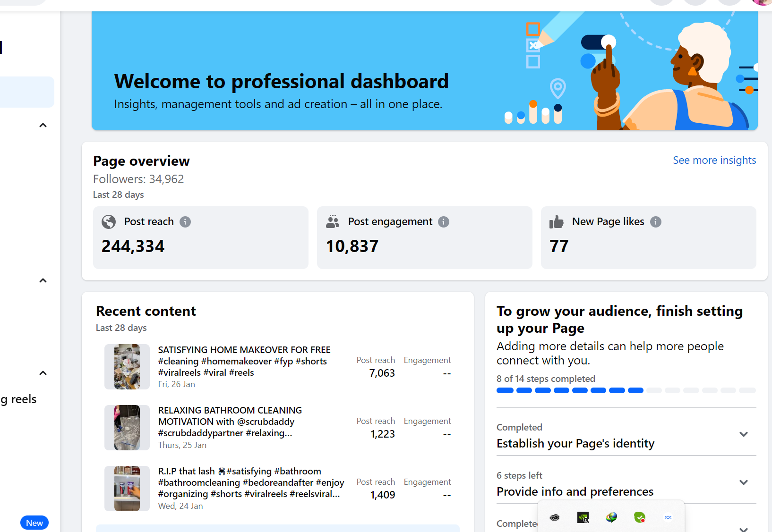772x532 pixels.
Task: Click the Post reach card showing 244,334
Action: 201,237
